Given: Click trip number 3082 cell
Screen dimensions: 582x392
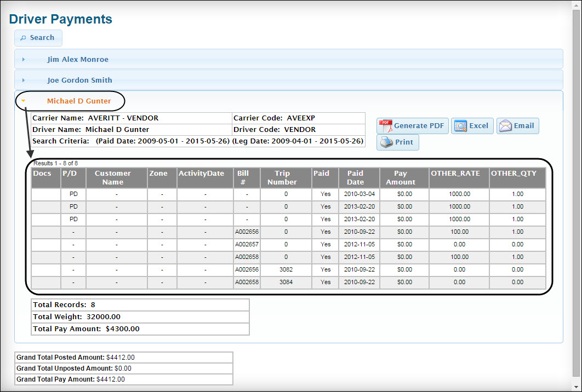Looking at the screenshot, I should point(286,269).
